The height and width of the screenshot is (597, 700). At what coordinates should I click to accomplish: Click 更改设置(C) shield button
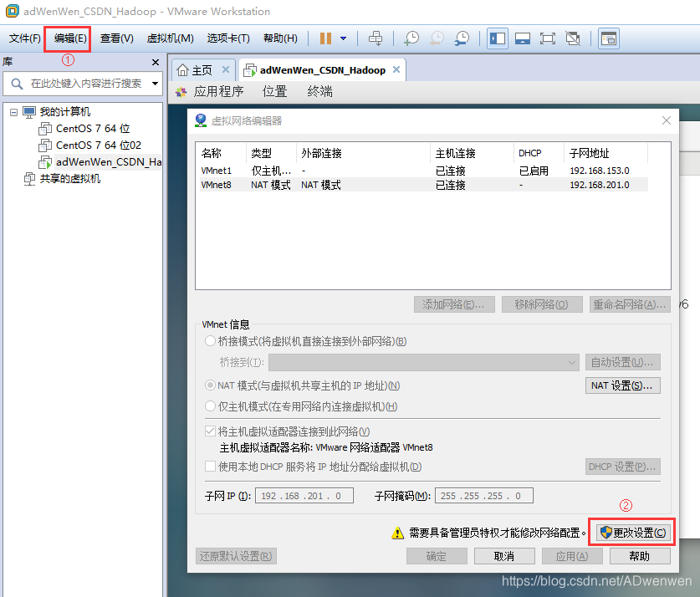[x=633, y=533]
